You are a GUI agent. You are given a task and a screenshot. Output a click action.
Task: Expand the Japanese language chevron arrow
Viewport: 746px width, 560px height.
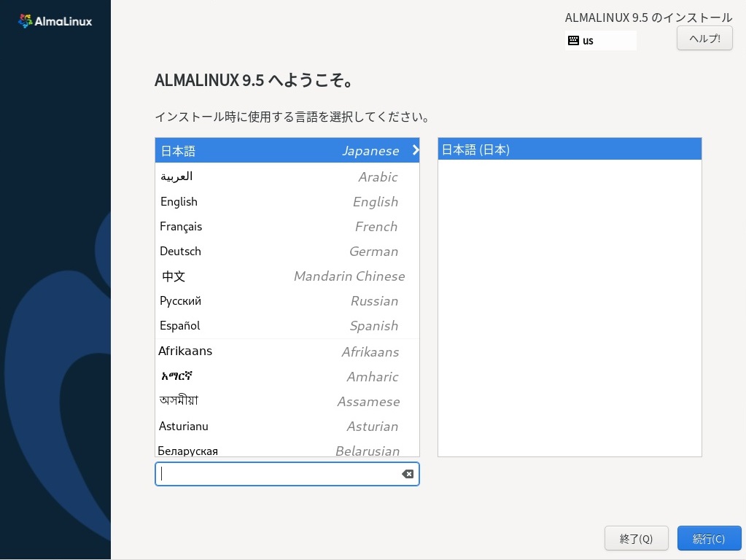tap(416, 150)
